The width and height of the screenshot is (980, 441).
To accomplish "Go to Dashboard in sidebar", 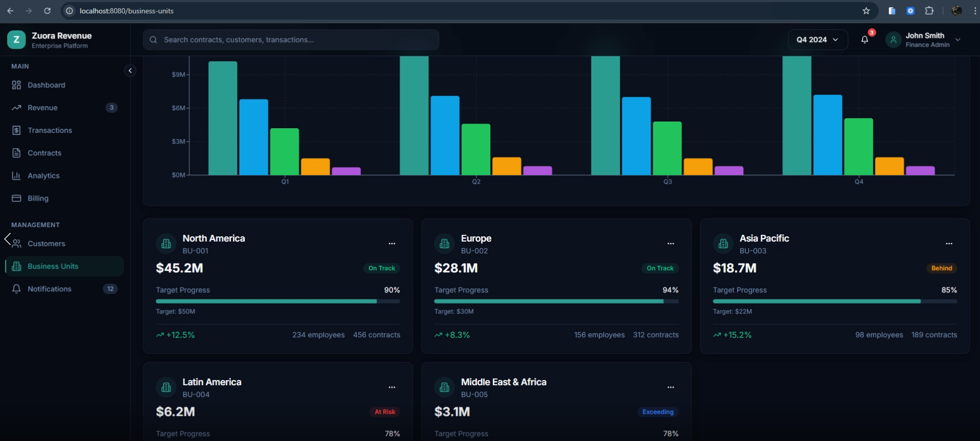I will 46,85.
